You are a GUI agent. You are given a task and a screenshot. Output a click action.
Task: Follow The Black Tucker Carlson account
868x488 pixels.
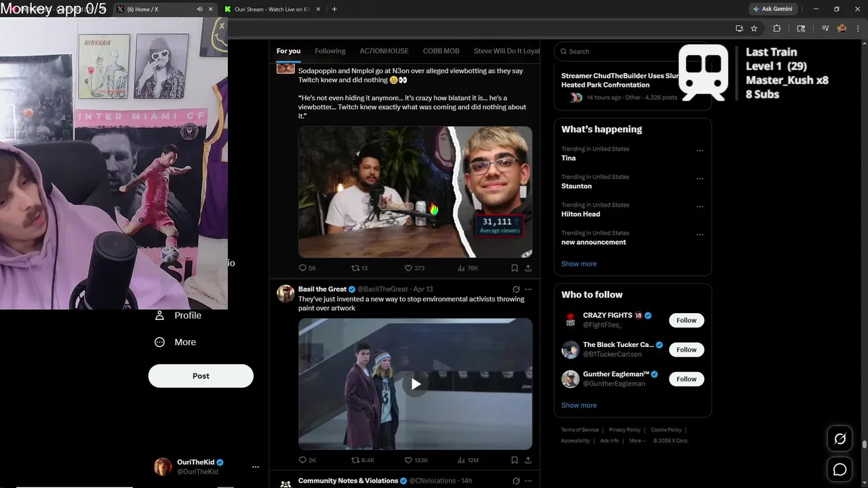click(x=686, y=350)
